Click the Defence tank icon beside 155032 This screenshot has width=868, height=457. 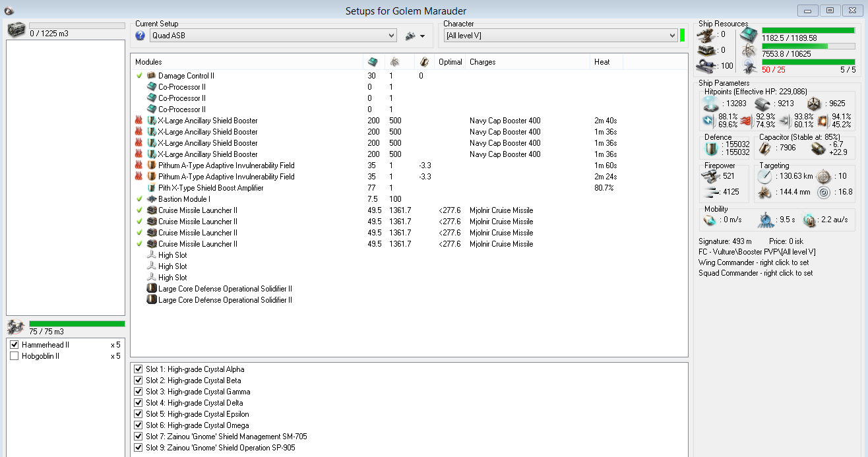tap(711, 148)
